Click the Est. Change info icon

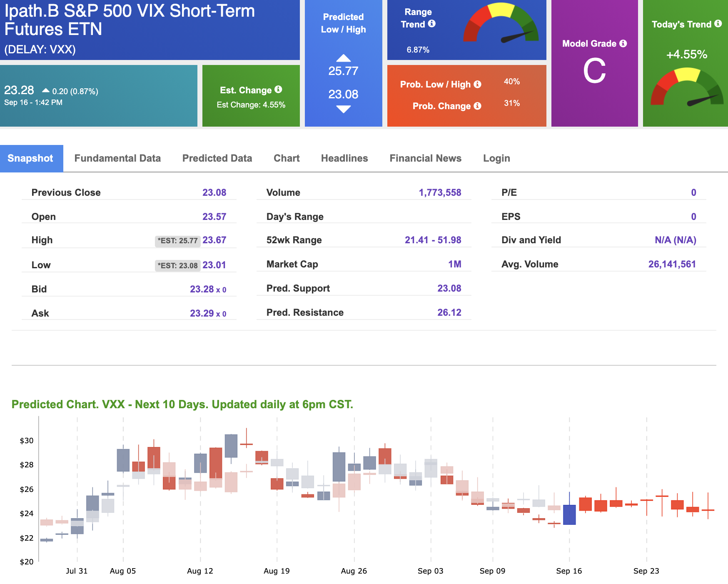pos(279,90)
